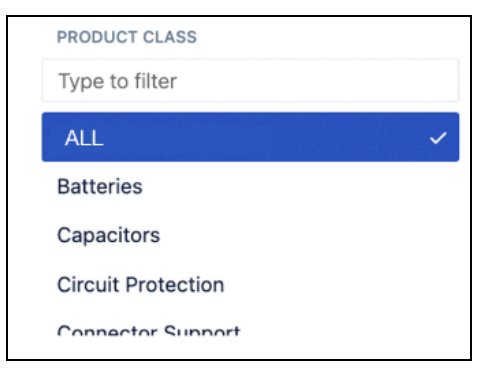
Task: Focus the product class filter textbox
Action: point(250,81)
